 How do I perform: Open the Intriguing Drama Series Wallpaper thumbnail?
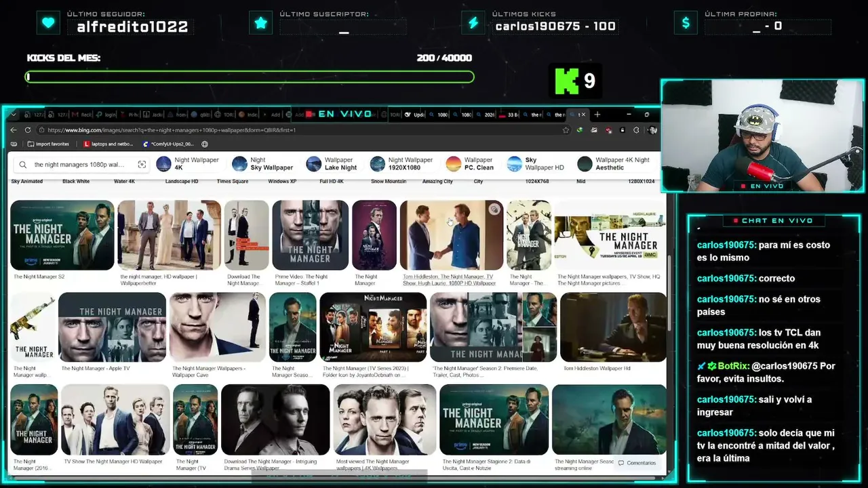(275, 420)
